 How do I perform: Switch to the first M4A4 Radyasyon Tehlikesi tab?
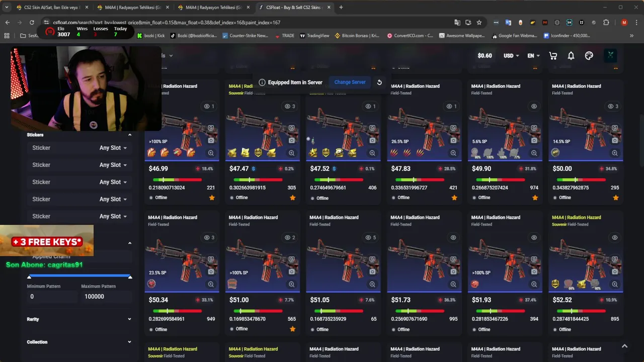point(133,8)
